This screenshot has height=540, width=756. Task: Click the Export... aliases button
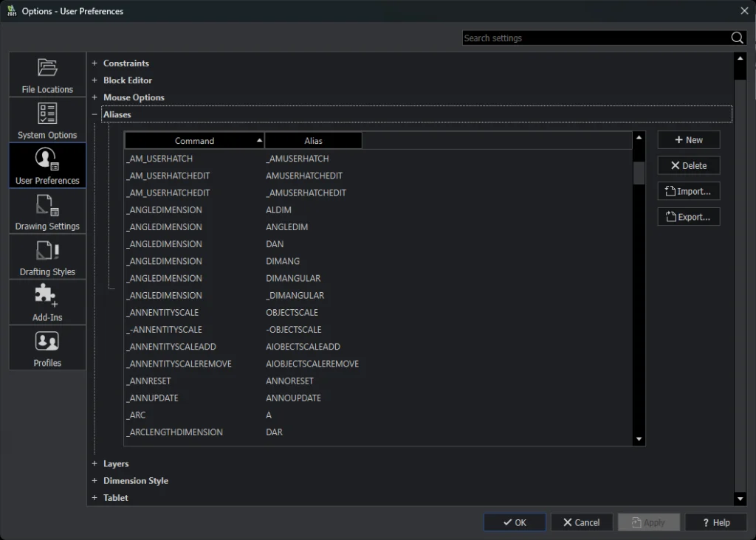pos(688,217)
